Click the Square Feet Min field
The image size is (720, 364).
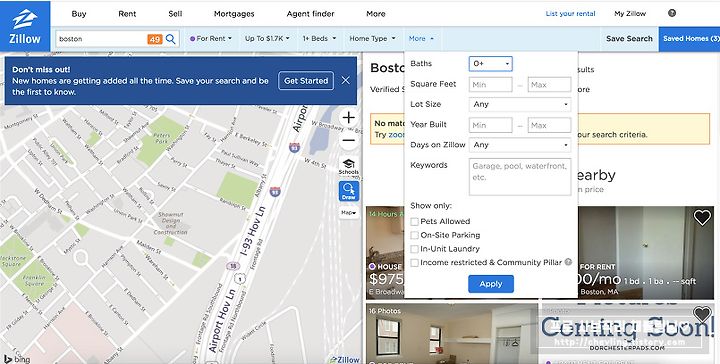pyautogui.click(x=491, y=84)
